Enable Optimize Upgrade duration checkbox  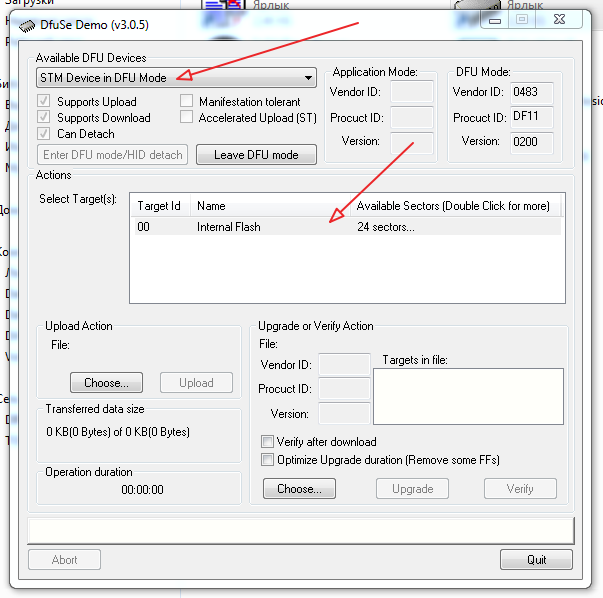pos(267,460)
